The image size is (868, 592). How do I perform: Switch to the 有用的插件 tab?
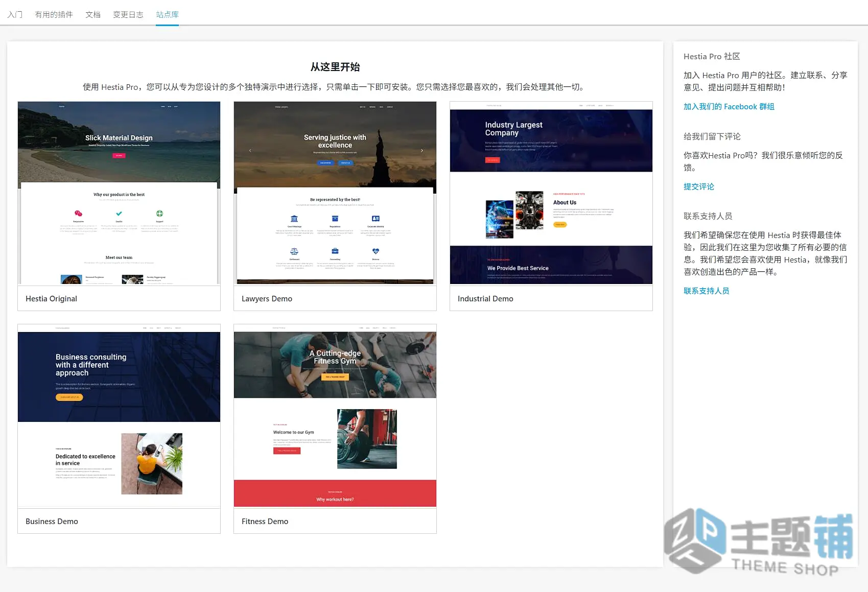click(54, 14)
